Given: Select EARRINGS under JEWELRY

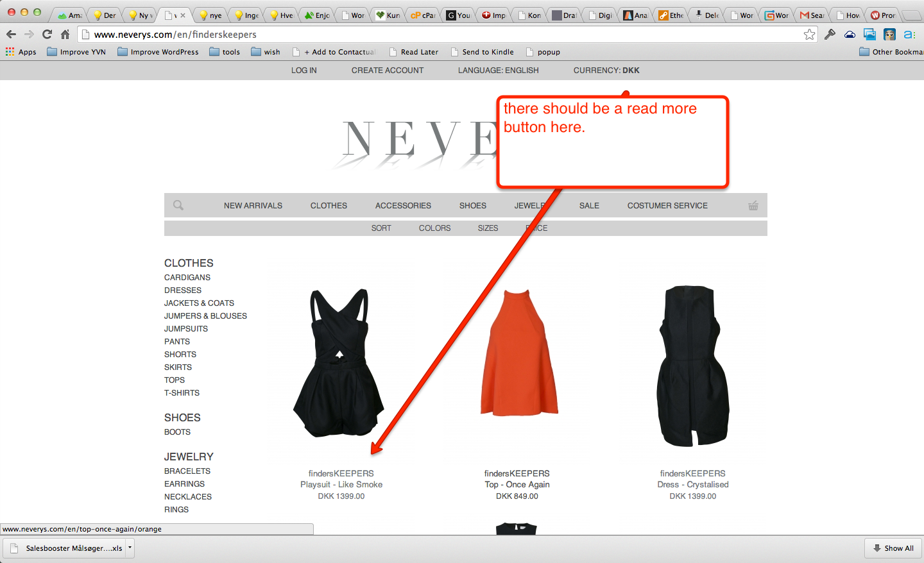Looking at the screenshot, I should pos(184,484).
